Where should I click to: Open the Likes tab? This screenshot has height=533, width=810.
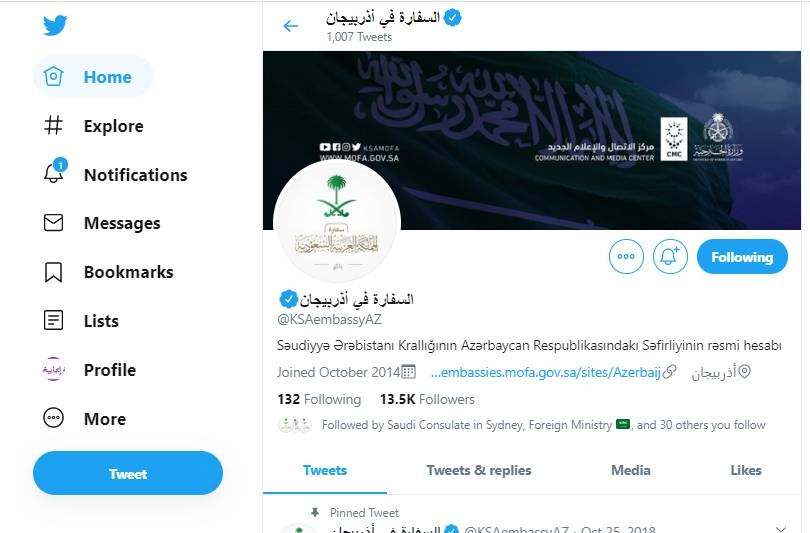point(745,470)
